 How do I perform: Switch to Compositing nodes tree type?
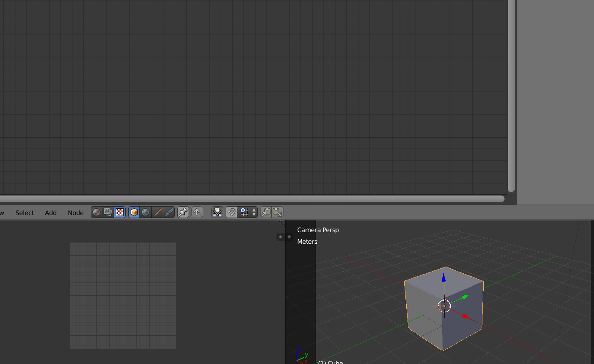click(x=108, y=212)
